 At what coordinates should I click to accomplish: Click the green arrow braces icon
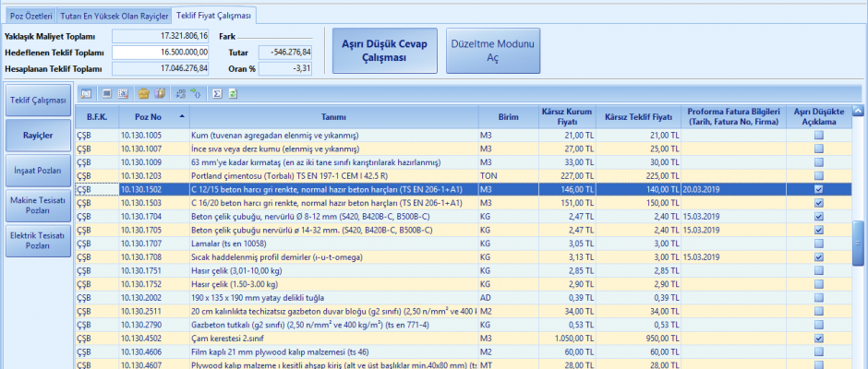pos(195,93)
